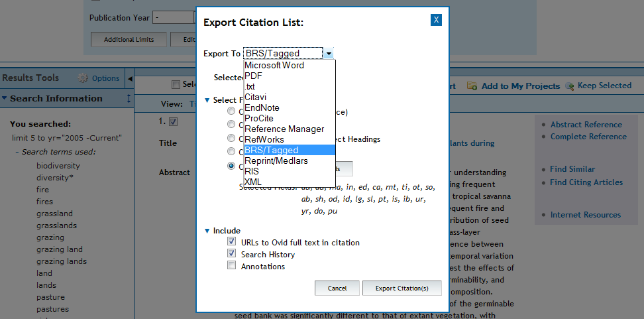Enable Annotations checkbox
The height and width of the screenshot is (319, 644).
click(232, 265)
